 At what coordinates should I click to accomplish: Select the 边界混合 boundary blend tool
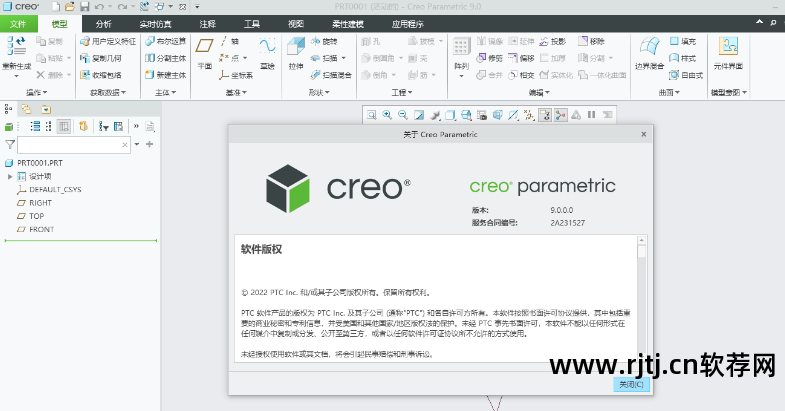click(649, 53)
